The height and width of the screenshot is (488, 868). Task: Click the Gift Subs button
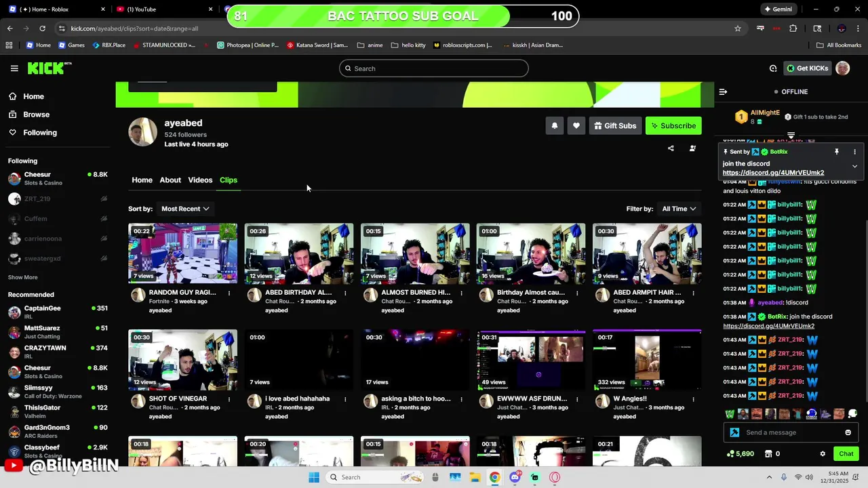pos(616,125)
